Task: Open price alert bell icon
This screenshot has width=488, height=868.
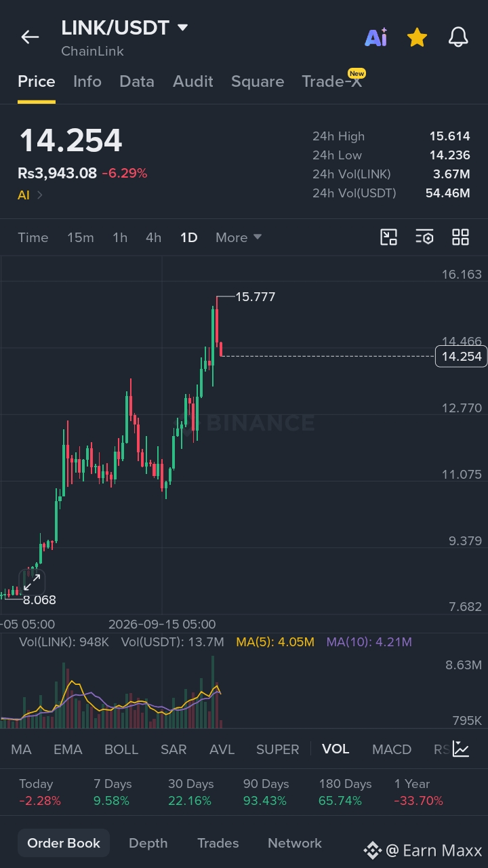Action: pyautogui.click(x=459, y=37)
